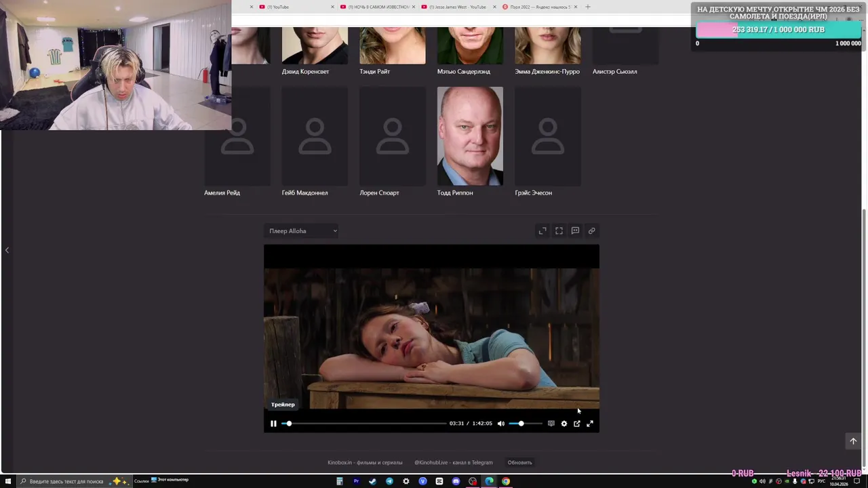The height and width of the screenshot is (488, 868).
Task: Expand the left side panel arrow
Action: point(7,250)
